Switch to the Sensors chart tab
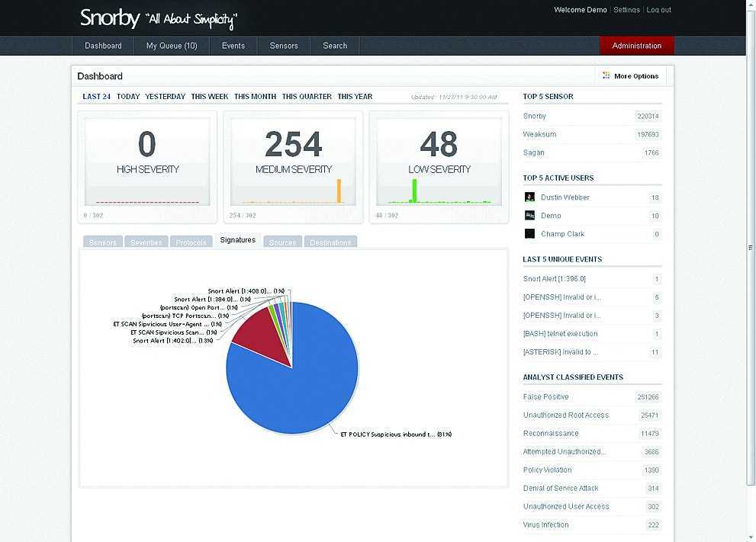The image size is (756, 542). coord(102,242)
